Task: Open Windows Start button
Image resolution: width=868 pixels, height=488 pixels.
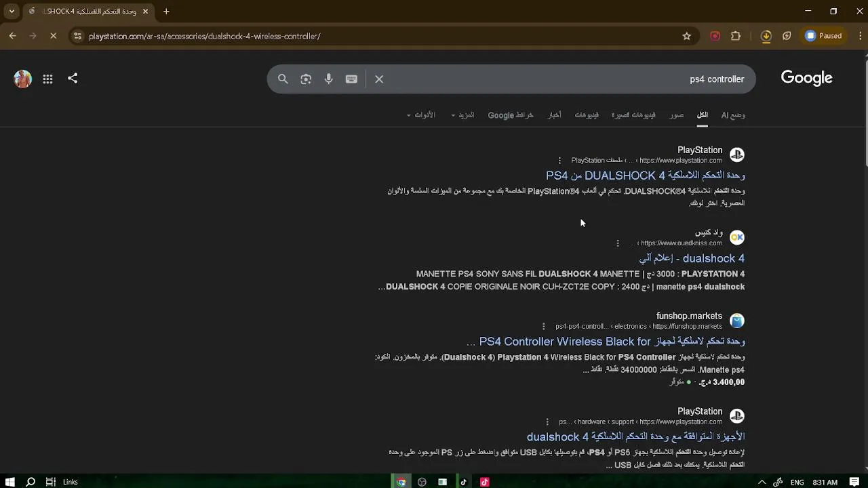Action: (9, 482)
